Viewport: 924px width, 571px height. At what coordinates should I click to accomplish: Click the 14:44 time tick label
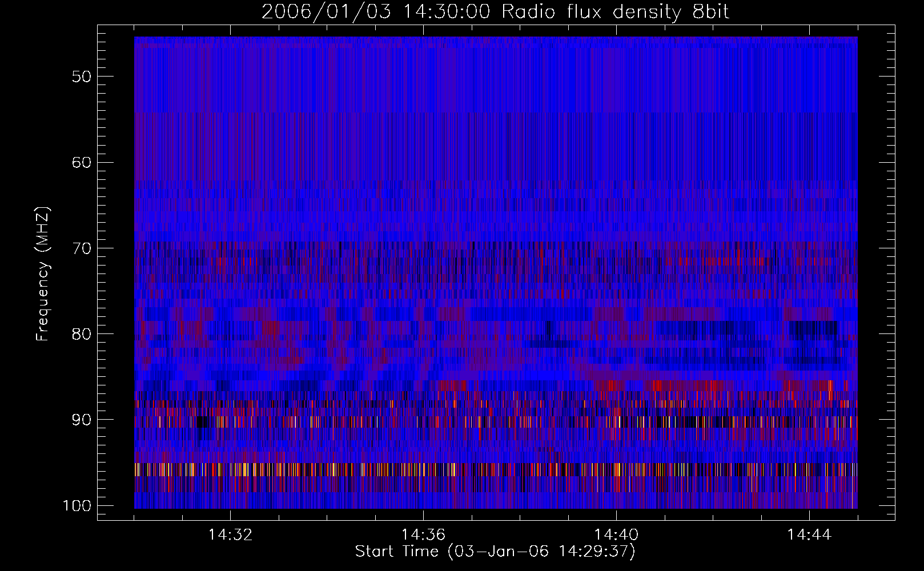click(809, 535)
